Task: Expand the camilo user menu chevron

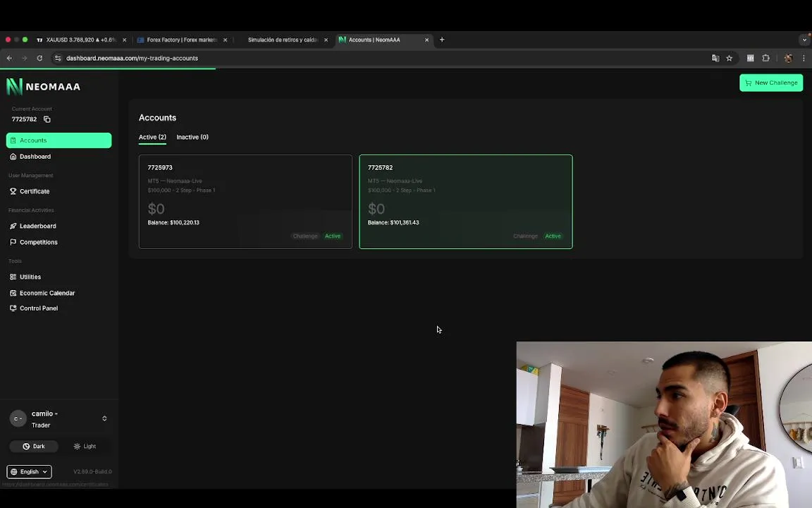Action: 104,418
